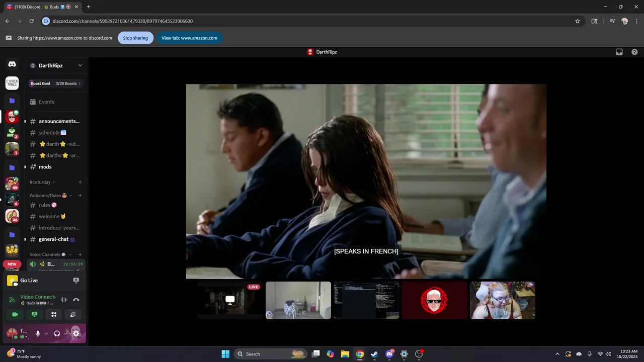Open Discord help question mark icon
644x362 pixels.
tap(634, 52)
